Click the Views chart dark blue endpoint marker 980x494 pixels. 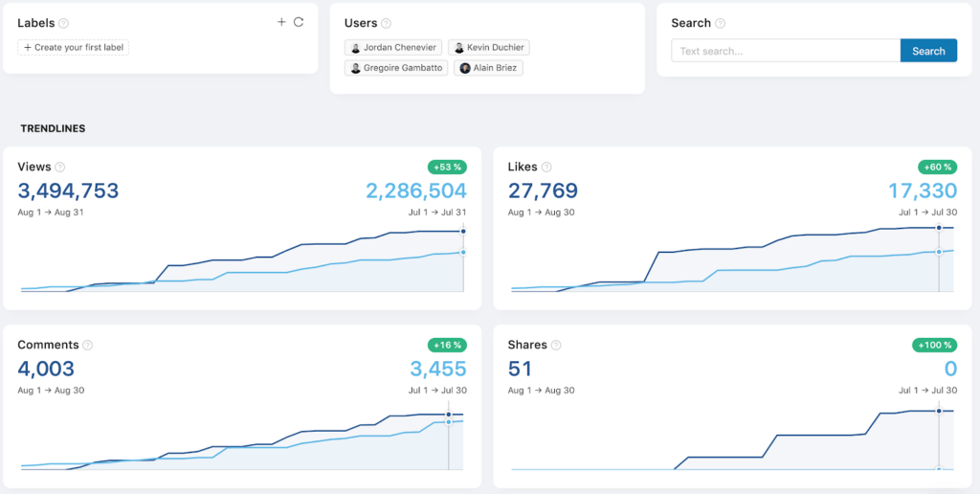pyautogui.click(x=463, y=232)
